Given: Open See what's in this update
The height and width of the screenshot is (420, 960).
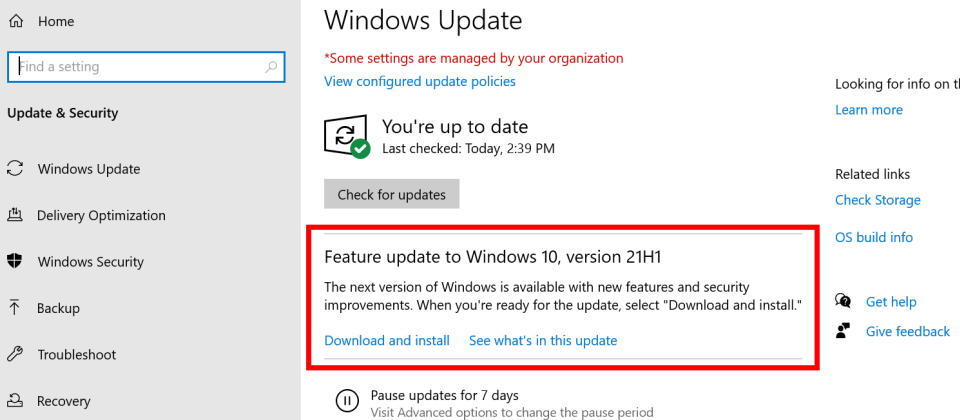Looking at the screenshot, I should [543, 340].
